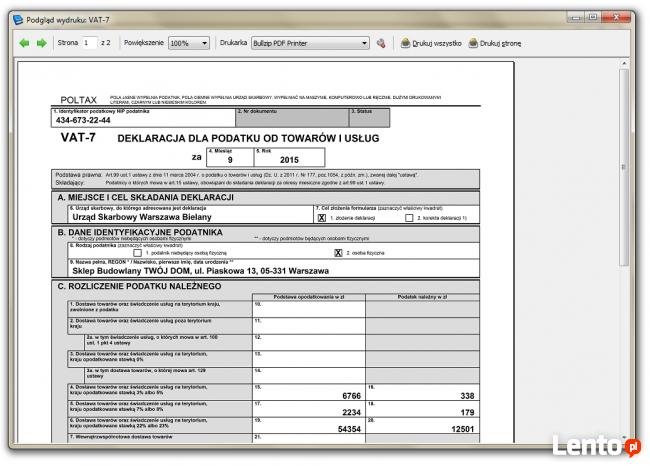The image size is (650, 466).
Task: Click the Strona page number field
Action: (91, 43)
